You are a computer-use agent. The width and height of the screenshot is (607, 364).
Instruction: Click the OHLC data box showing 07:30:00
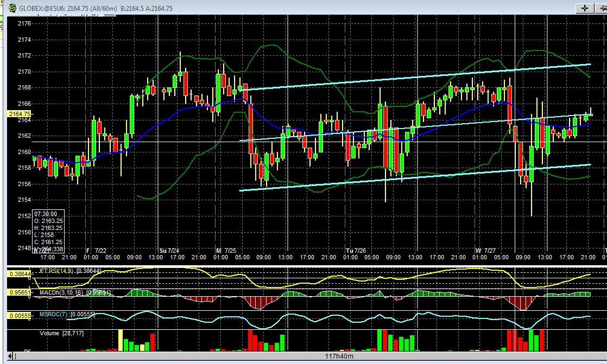click(x=48, y=231)
